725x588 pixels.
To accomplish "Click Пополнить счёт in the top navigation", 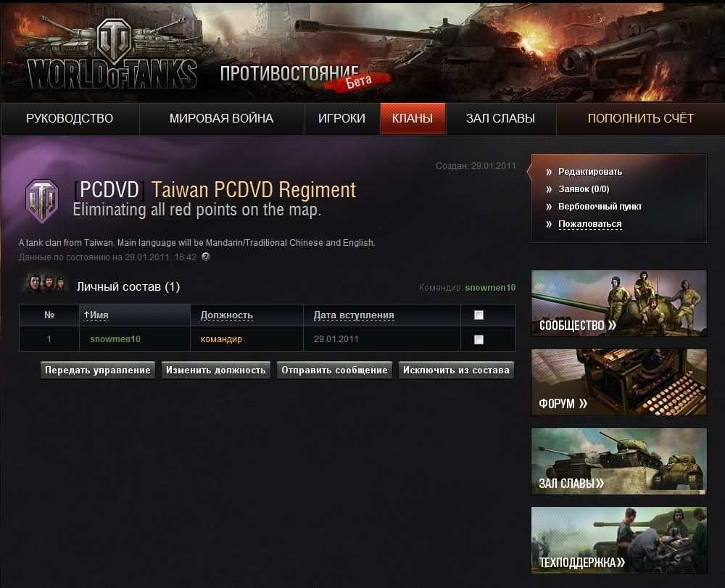I will coord(640,119).
